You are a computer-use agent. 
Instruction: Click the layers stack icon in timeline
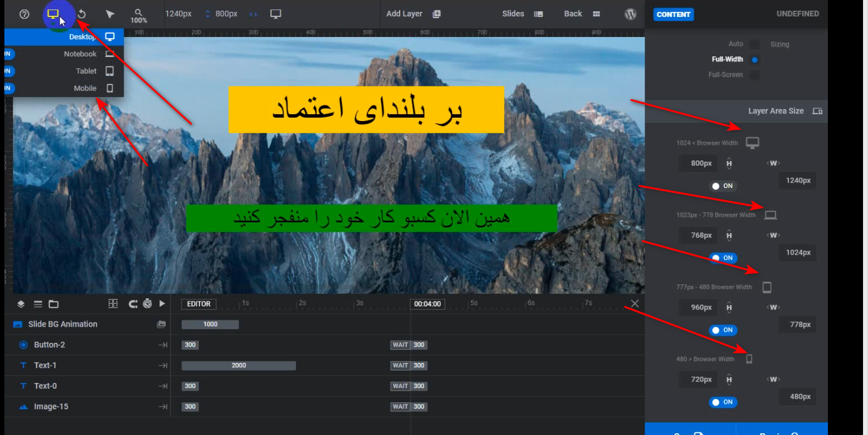coord(21,304)
